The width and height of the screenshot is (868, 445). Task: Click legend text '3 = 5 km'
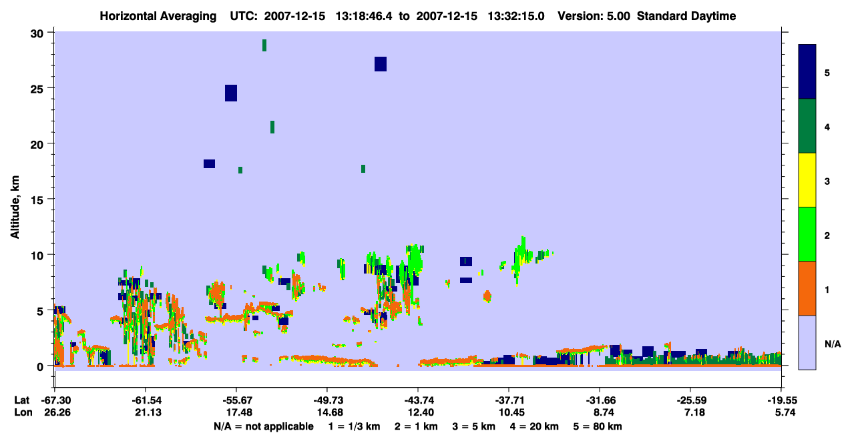[474, 426]
